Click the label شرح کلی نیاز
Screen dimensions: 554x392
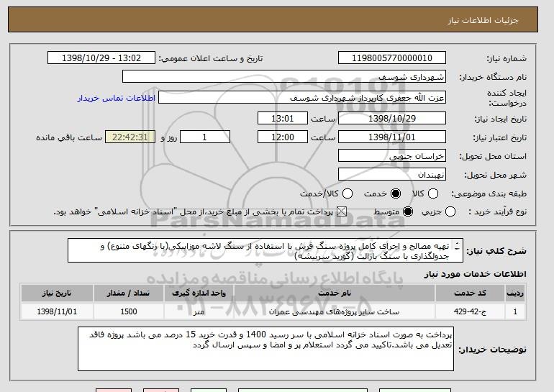pos(496,251)
